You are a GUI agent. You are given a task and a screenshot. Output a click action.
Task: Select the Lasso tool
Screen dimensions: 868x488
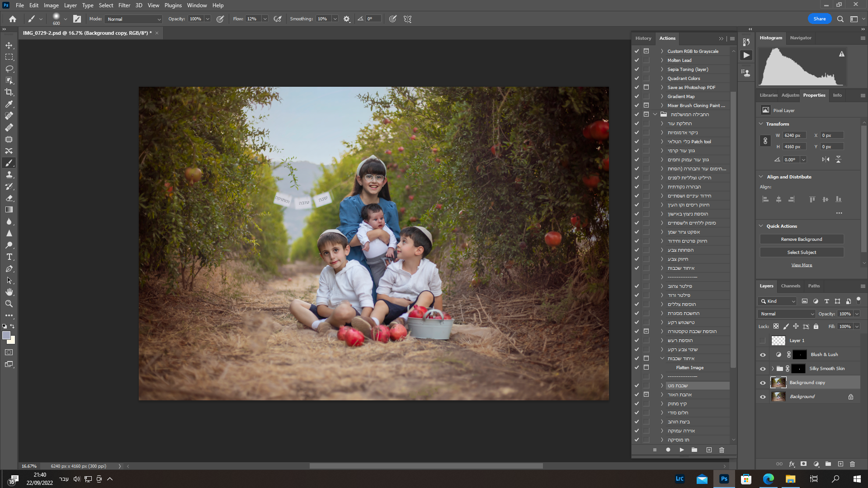click(9, 69)
